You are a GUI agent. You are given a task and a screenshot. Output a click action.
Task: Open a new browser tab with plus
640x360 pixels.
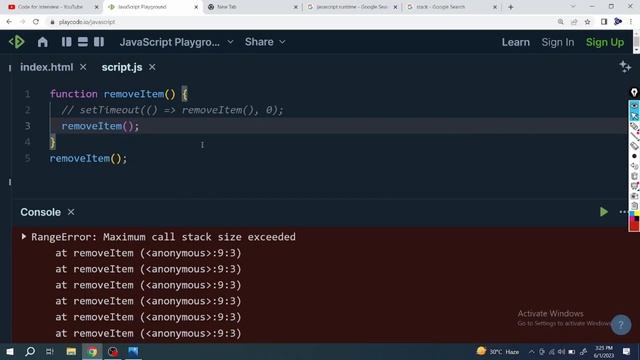511,7
